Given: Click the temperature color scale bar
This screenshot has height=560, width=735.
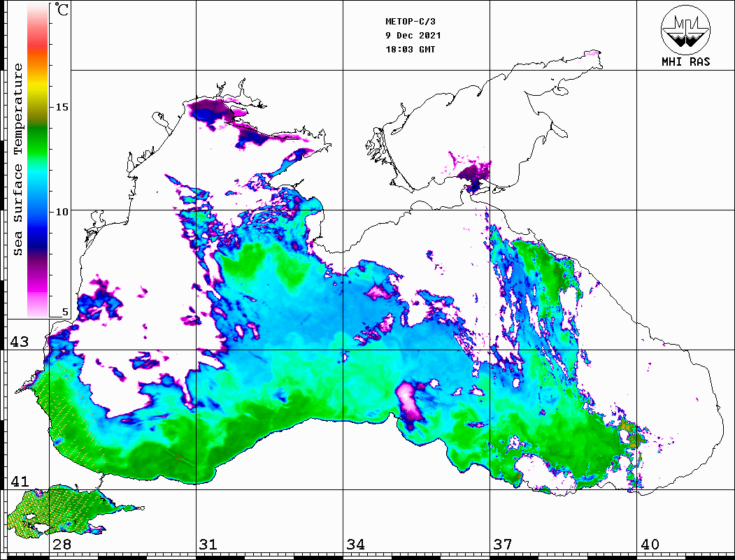Looking at the screenshot, I should pyautogui.click(x=38, y=160).
